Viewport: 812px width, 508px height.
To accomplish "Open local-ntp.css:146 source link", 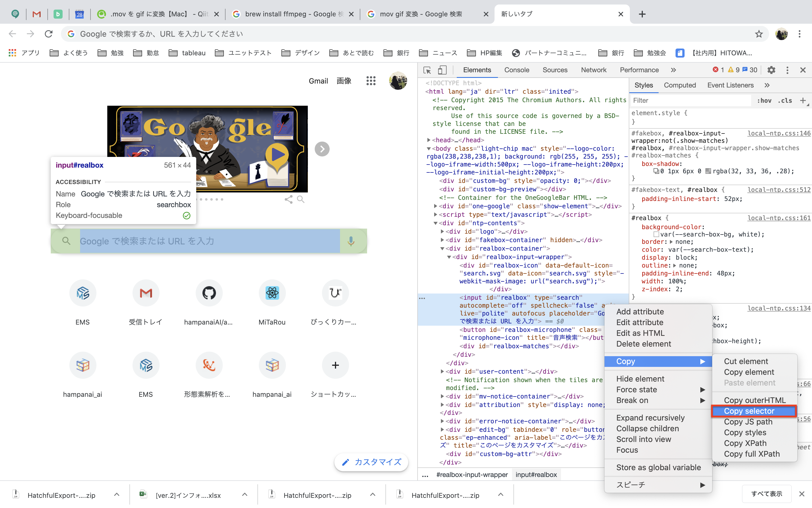I will tap(779, 133).
